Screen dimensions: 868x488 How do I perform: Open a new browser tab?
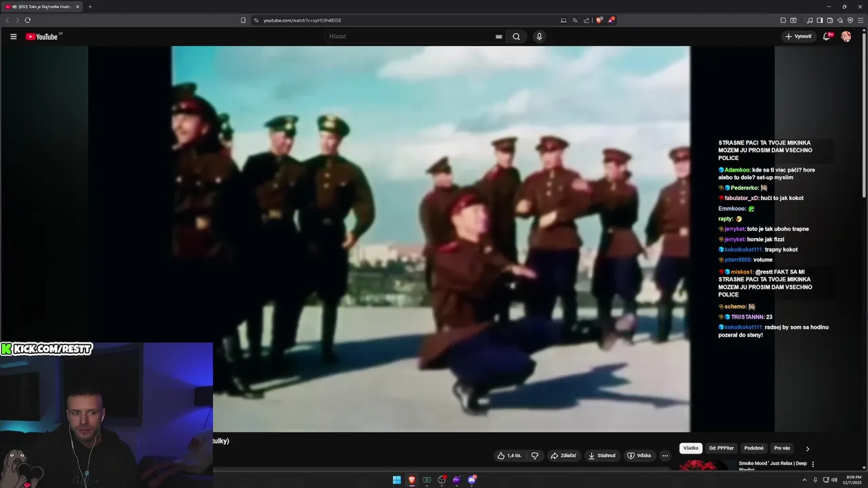(90, 7)
